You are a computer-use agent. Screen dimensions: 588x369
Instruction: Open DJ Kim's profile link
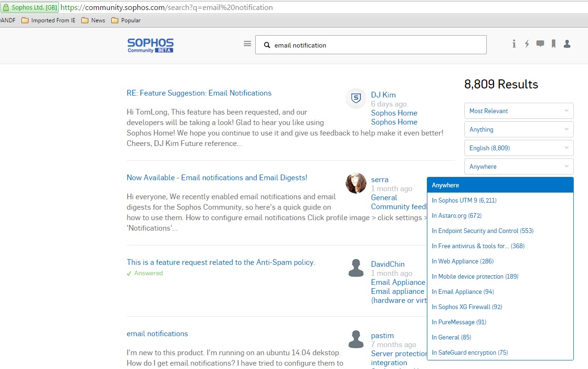click(383, 95)
